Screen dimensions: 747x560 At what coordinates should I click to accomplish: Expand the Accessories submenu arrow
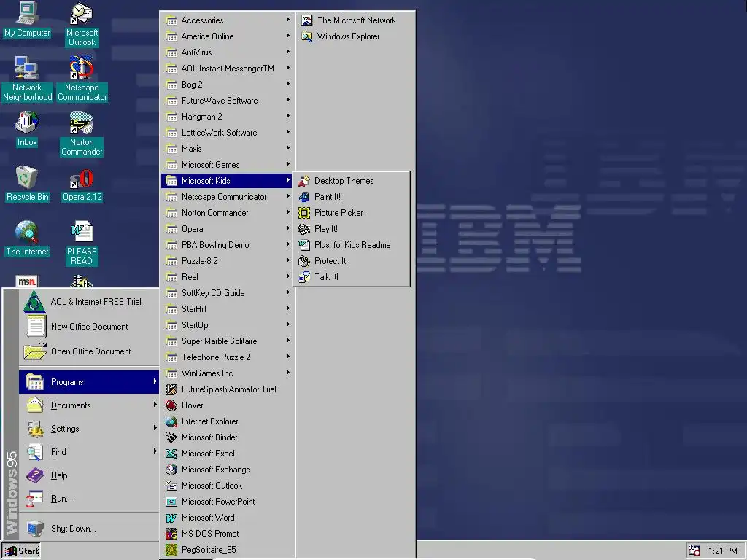coord(287,20)
